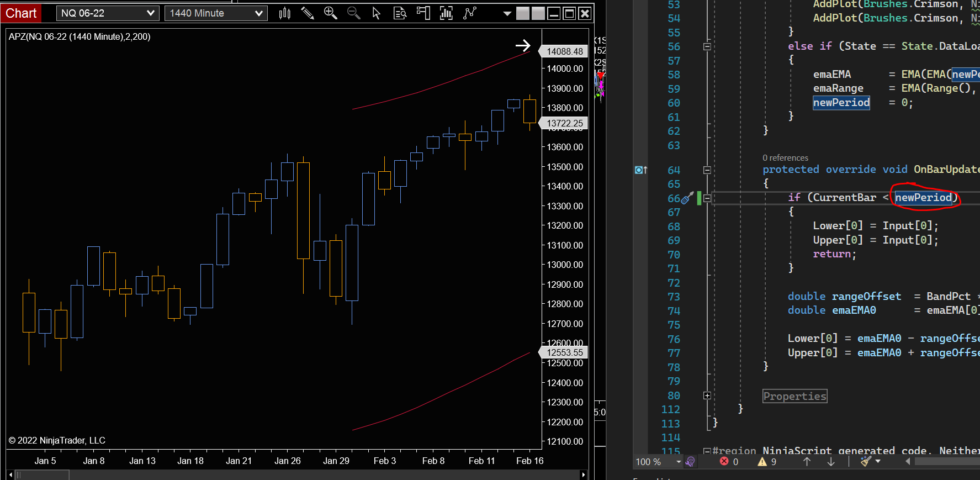This screenshot has height=480, width=980.
Task: Select the cursor pointer tool
Action: pyautogui.click(x=377, y=13)
